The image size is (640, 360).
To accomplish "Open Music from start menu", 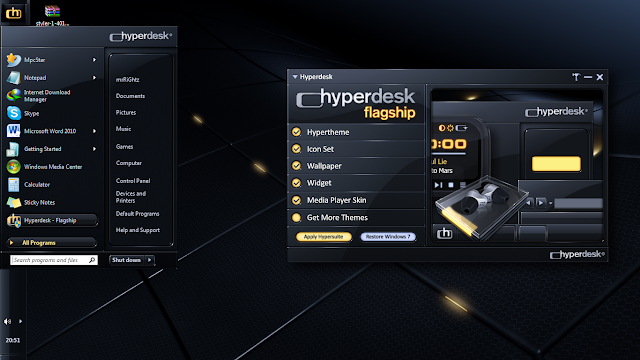I will tap(123, 129).
